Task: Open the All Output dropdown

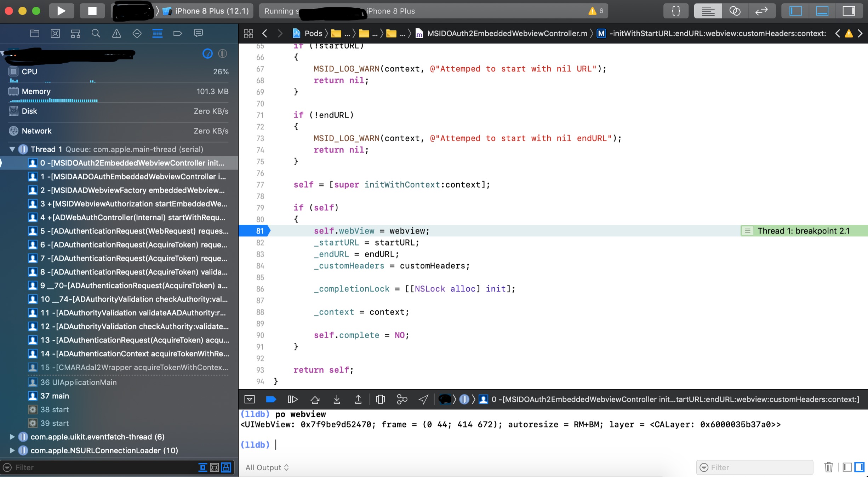Action: [x=267, y=467]
